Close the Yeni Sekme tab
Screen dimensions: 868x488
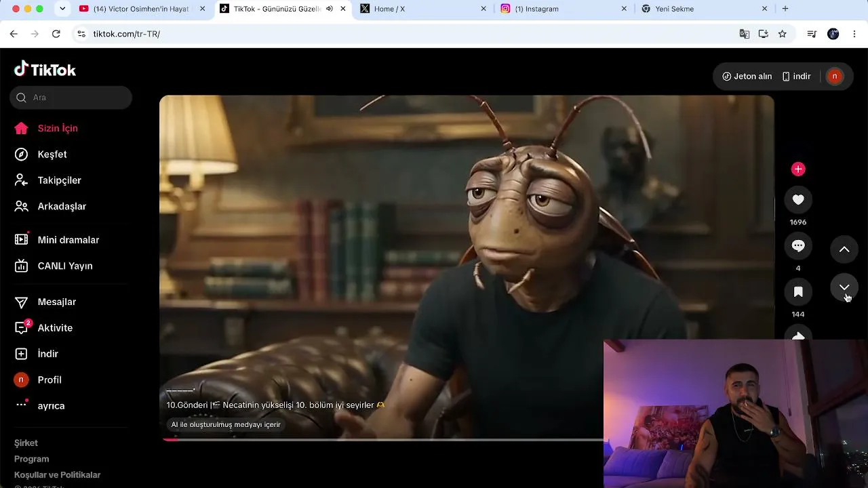tap(765, 9)
